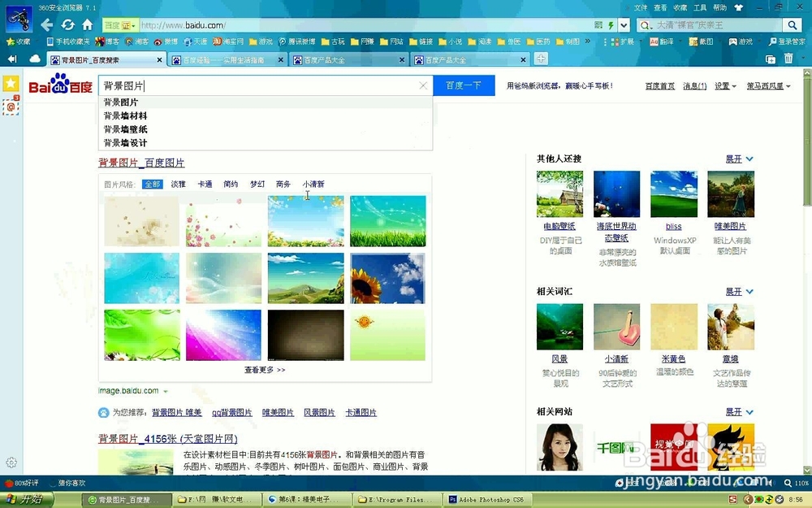
Task: Open the sidebar gear settings icon
Action: pyautogui.click(x=11, y=462)
